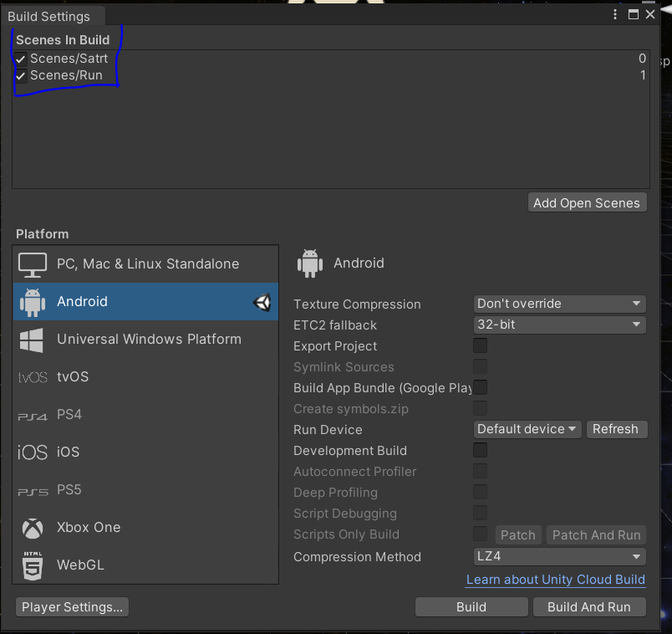
Task: Click scene index 0 of Scenes/Satrt
Action: (x=642, y=59)
